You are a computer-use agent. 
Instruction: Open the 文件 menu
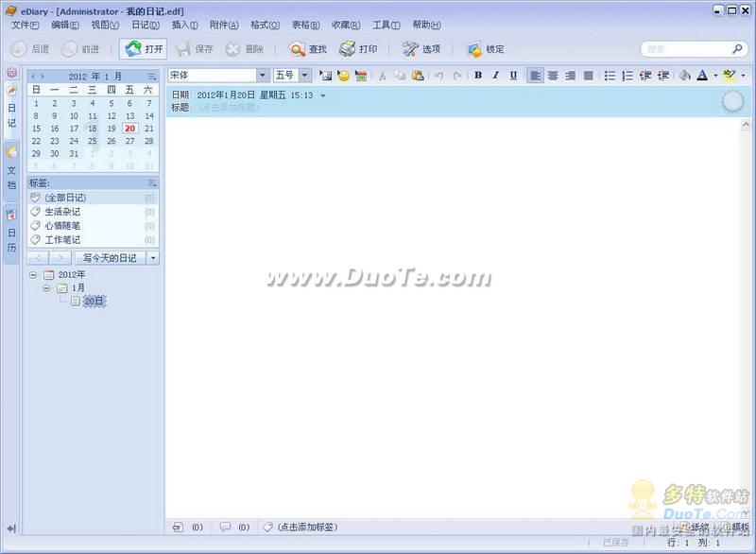coord(26,26)
